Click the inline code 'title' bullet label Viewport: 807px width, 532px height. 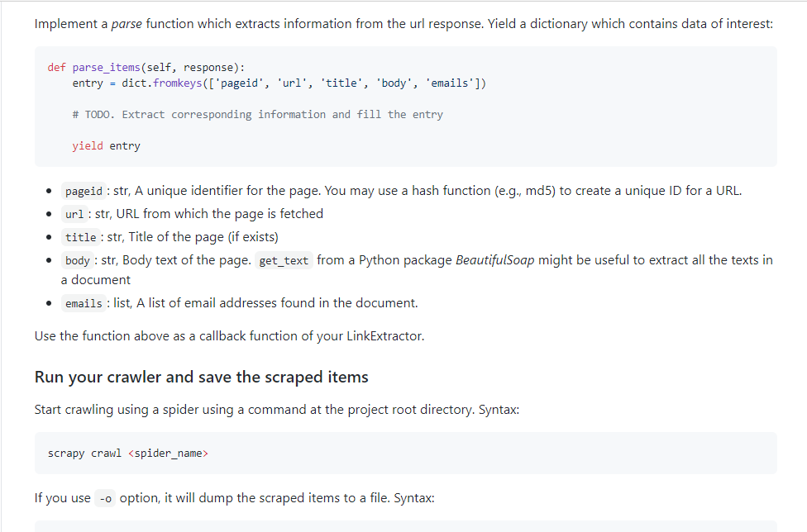(81, 237)
